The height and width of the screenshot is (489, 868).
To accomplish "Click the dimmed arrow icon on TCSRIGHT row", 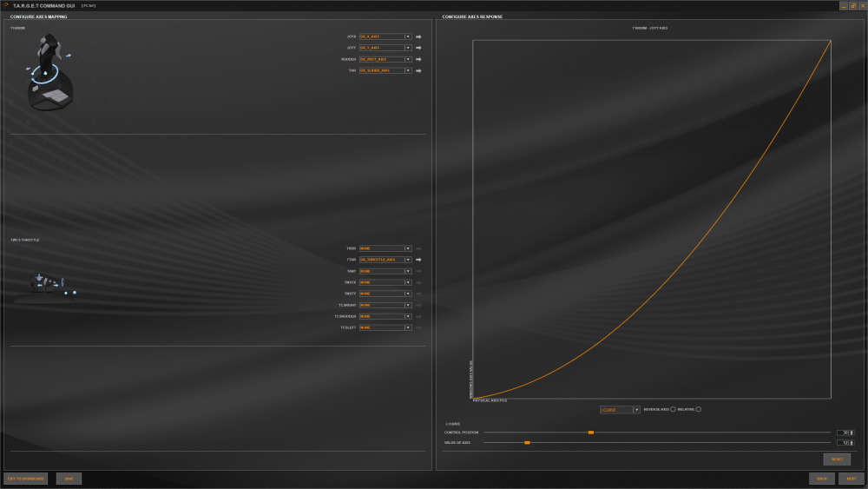I will tap(418, 305).
